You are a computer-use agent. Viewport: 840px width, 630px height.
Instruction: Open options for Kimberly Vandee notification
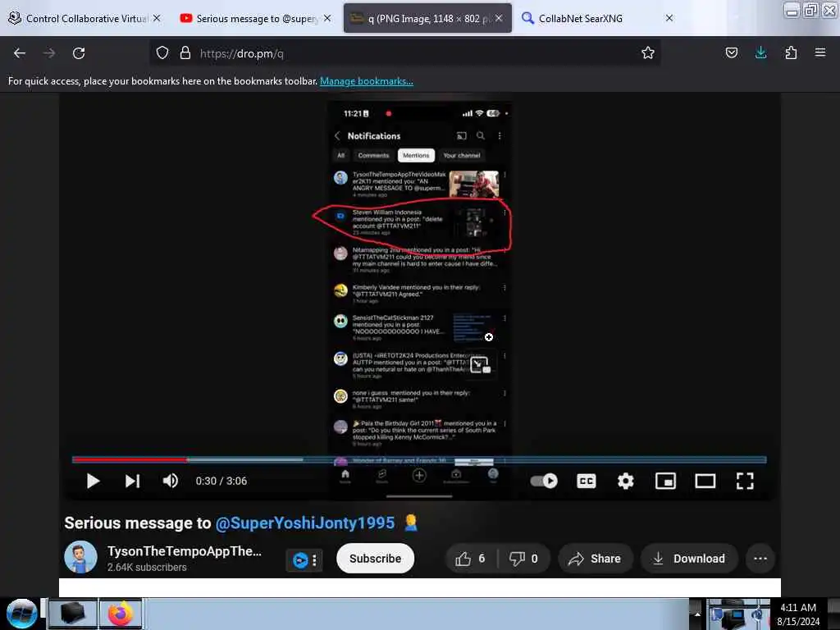(x=504, y=288)
